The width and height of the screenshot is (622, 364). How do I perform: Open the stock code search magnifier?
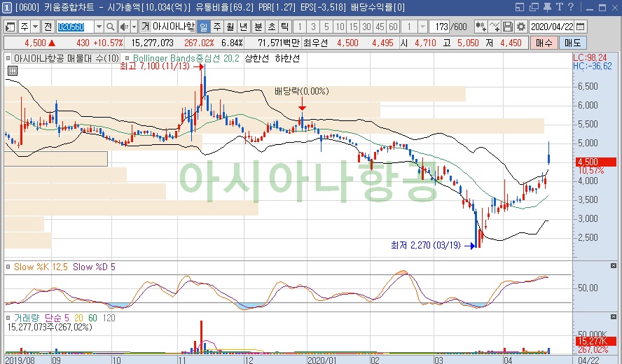tap(110, 27)
